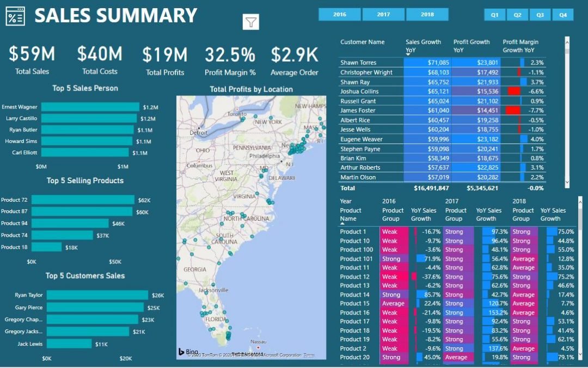Image resolution: width=588 pixels, height=368 pixels.
Task: Click Terms link on the map
Action: tap(309, 355)
